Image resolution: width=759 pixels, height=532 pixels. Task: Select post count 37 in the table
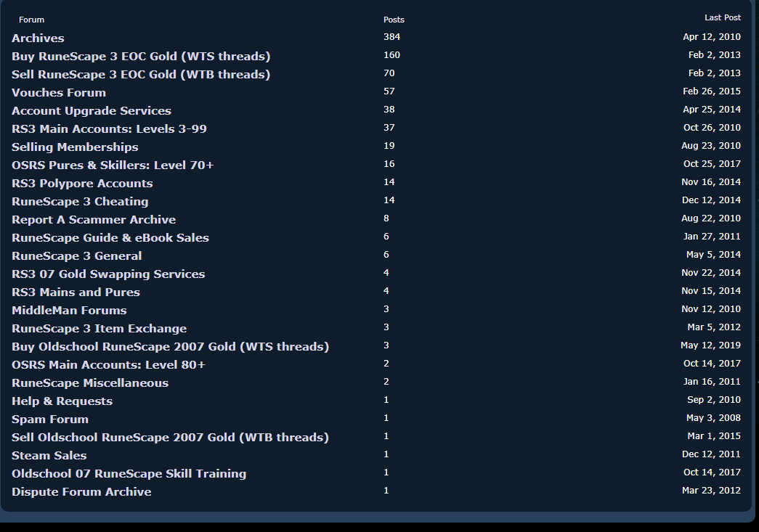click(x=389, y=128)
